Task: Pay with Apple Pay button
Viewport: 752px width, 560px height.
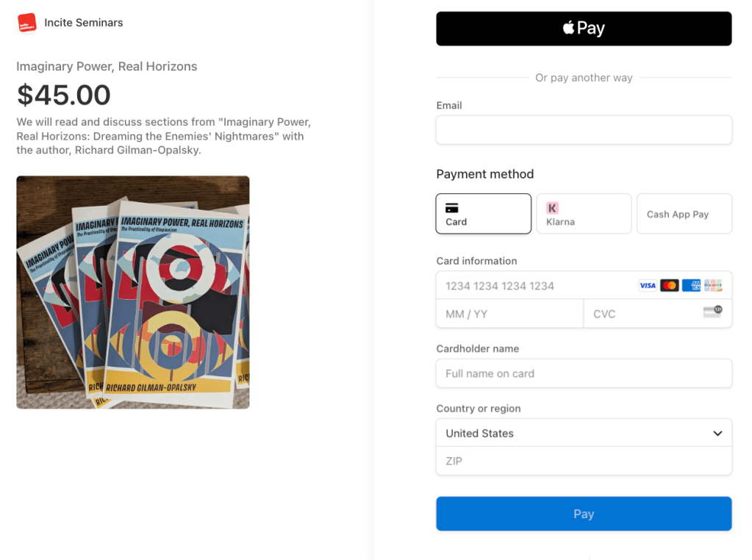Action: pos(584,29)
